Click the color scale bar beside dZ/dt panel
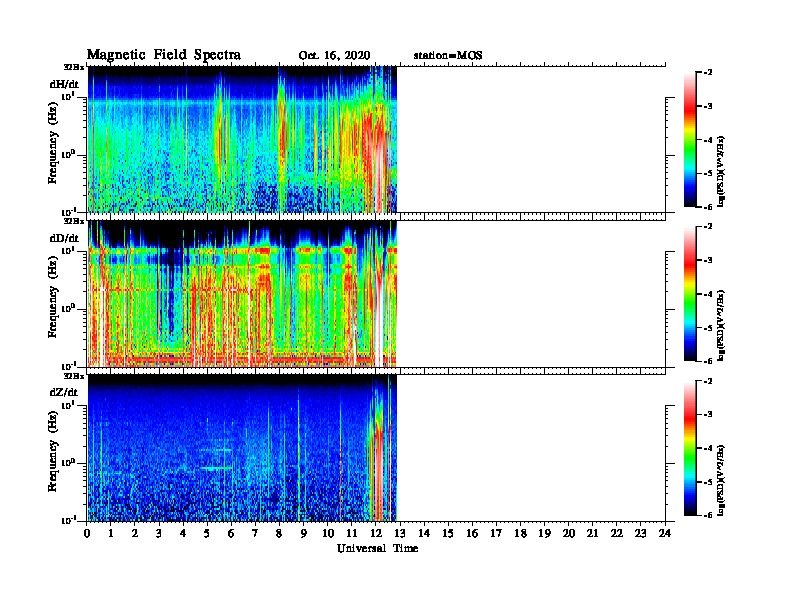 point(690,448)
